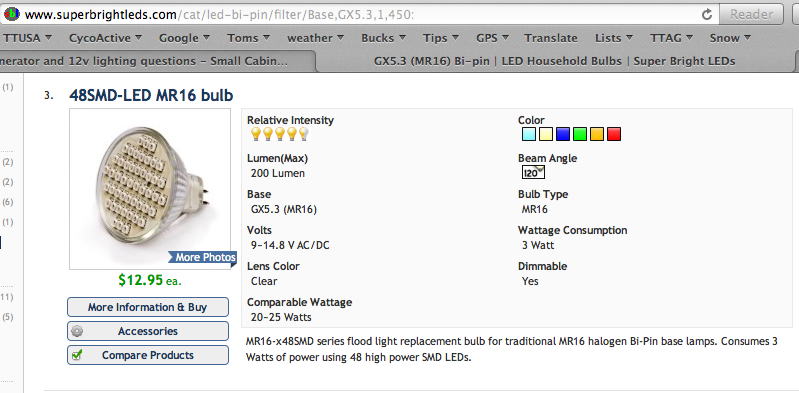
Task: Click the More Photos ribbon tag
Action: tap(203, 257)
